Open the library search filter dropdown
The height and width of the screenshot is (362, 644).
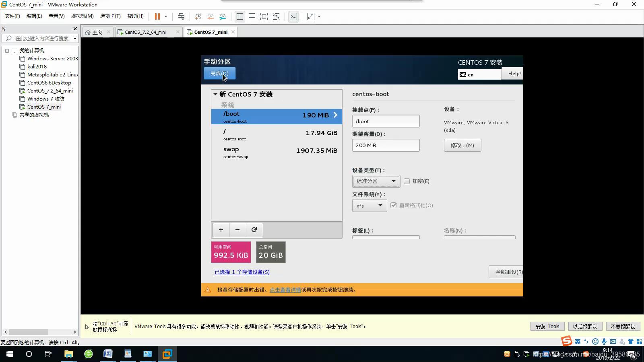[x=75, y=39]
